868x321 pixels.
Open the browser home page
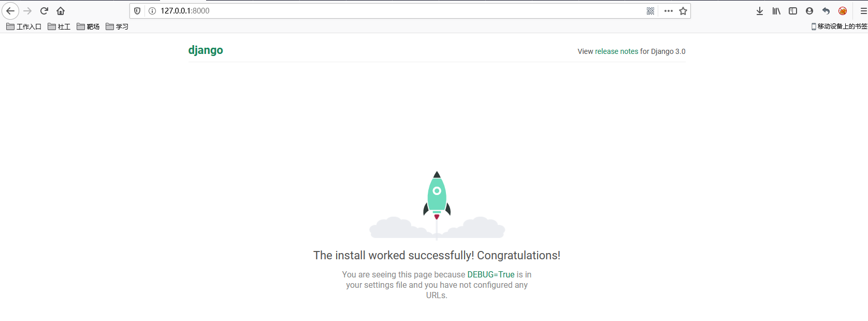61,11
